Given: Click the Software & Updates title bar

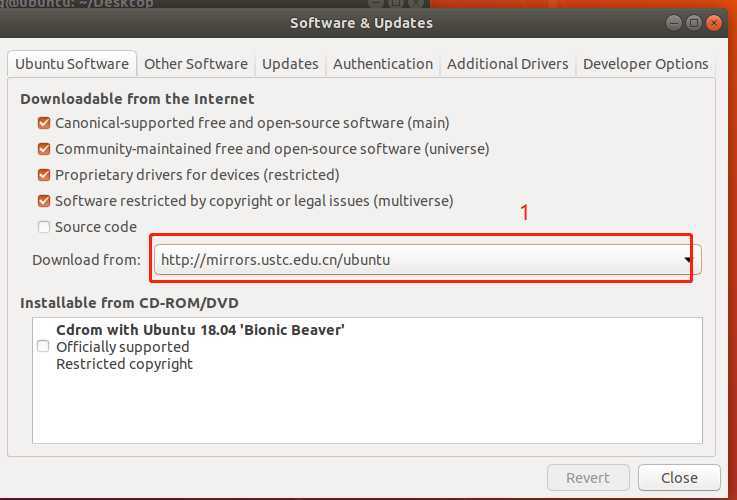Looking at the screenshot, I should (361, 22).
